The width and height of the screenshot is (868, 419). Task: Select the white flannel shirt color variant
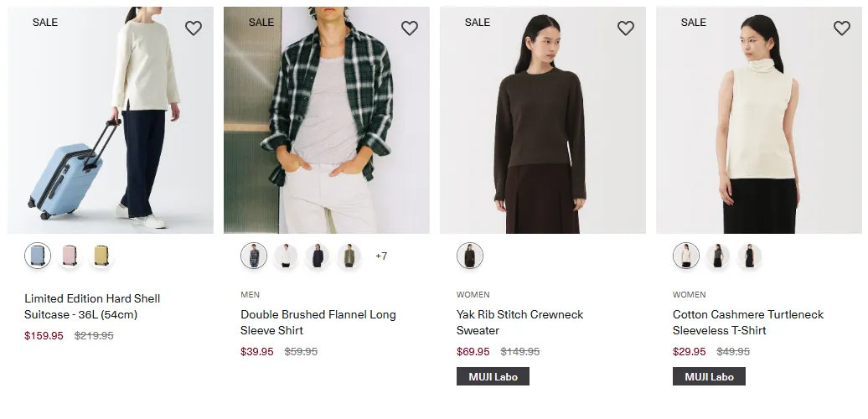tap(286, 256)
